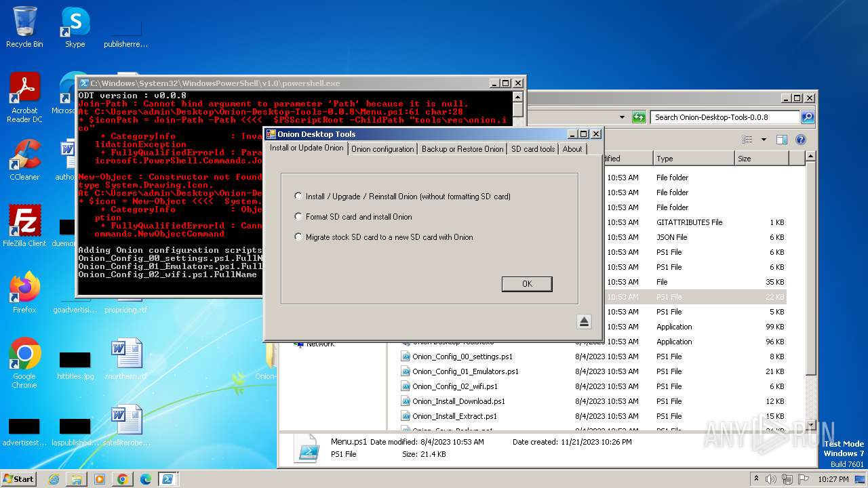Image resolution: width=868 pixels, height=488 pixels.
Task: Click the GITATTRIBUTES File row
Action: click(x=694, y=222)
